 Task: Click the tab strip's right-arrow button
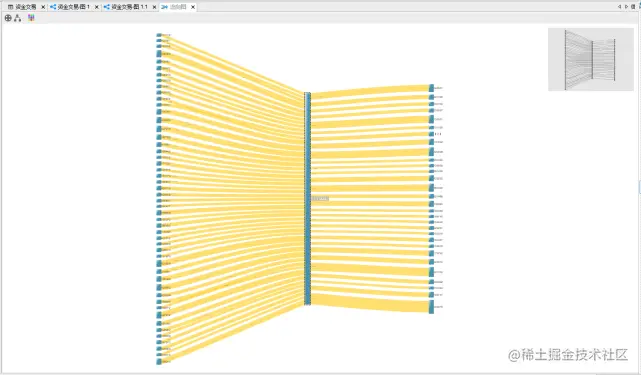[x=626, y=7]
